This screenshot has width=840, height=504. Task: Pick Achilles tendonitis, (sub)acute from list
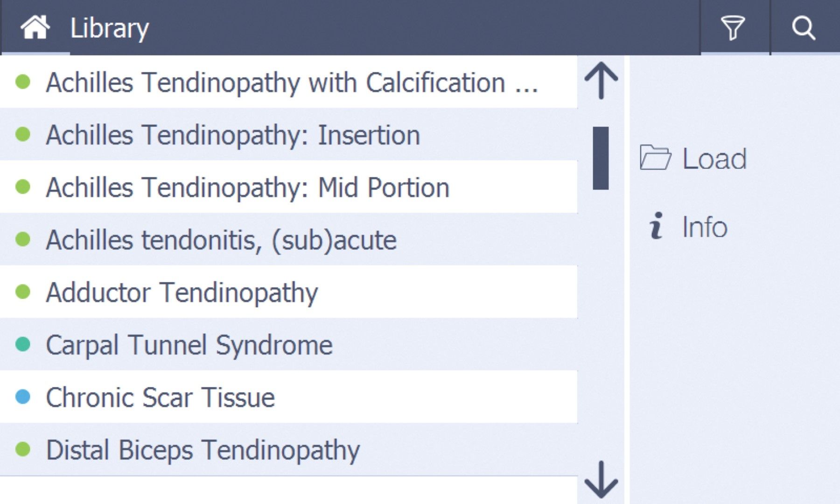click(x=221, y=240)
